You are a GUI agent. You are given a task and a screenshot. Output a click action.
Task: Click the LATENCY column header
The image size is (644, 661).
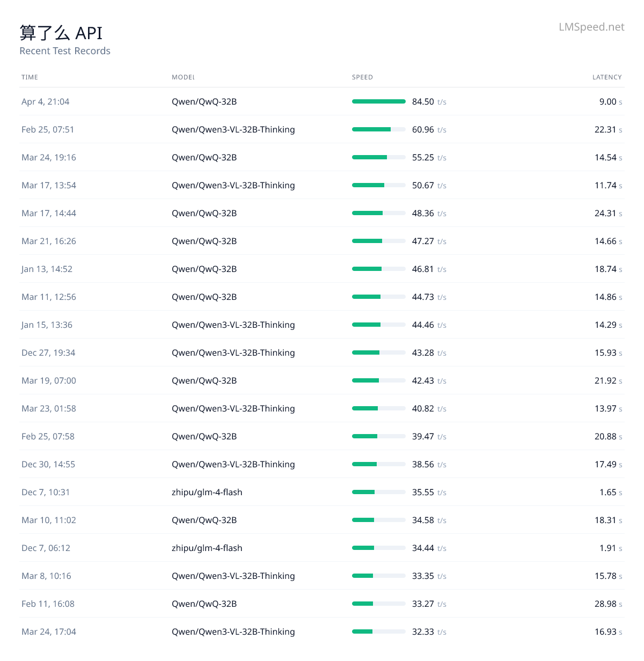pos(607,77)
